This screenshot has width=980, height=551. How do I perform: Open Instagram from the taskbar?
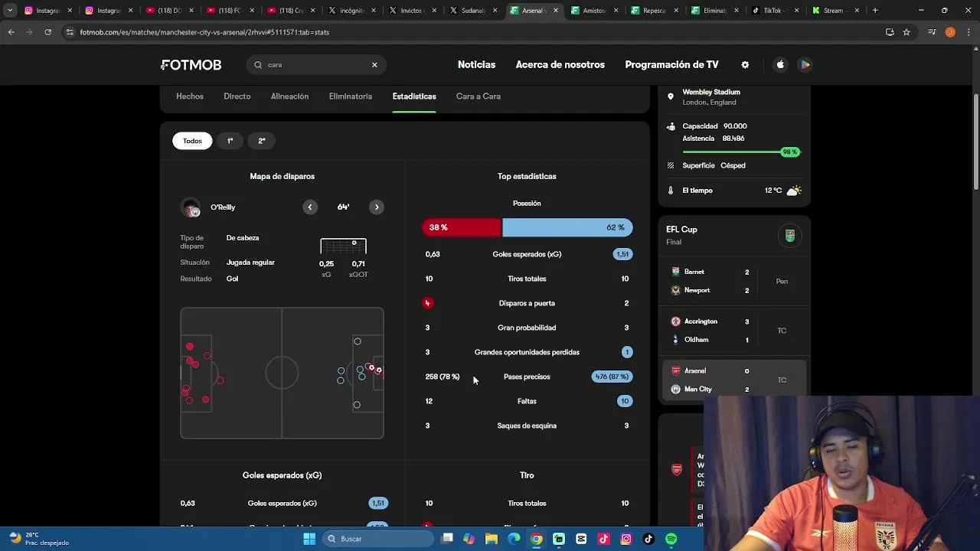pyautogui.click(x=626, y=539)
